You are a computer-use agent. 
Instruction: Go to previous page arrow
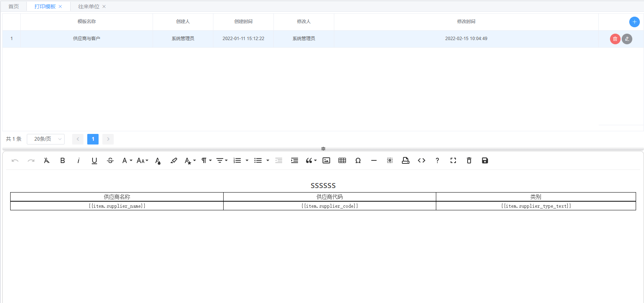[78, 139]
